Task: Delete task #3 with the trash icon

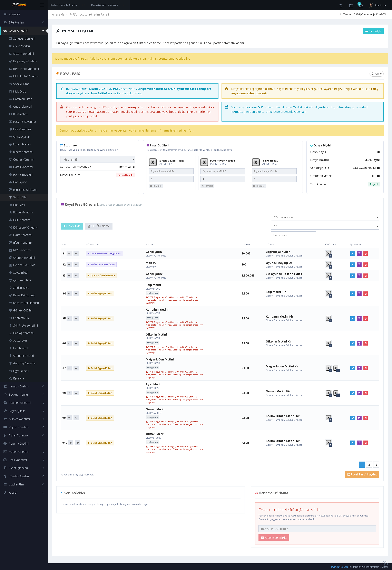Action: click(x=365, y=276)
